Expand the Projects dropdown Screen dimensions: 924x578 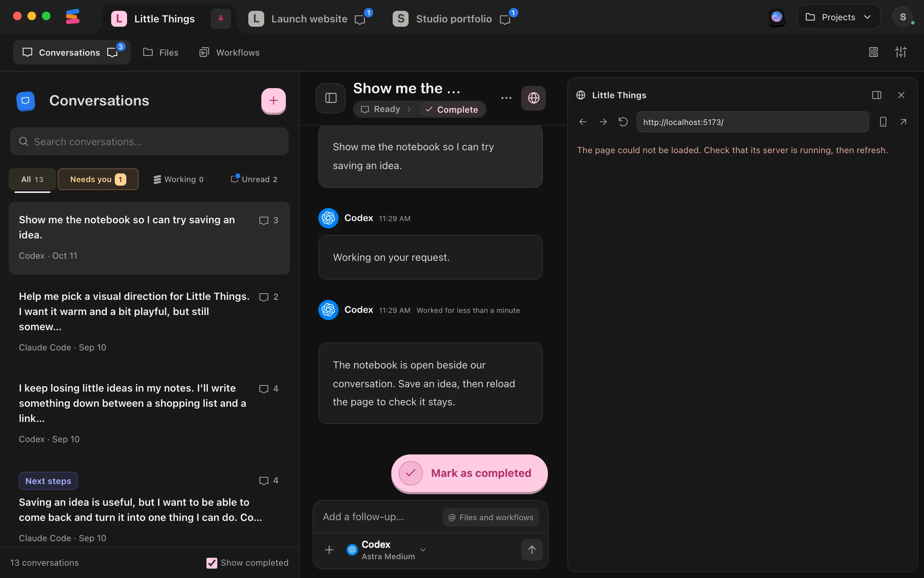click(x=838, y=17)
